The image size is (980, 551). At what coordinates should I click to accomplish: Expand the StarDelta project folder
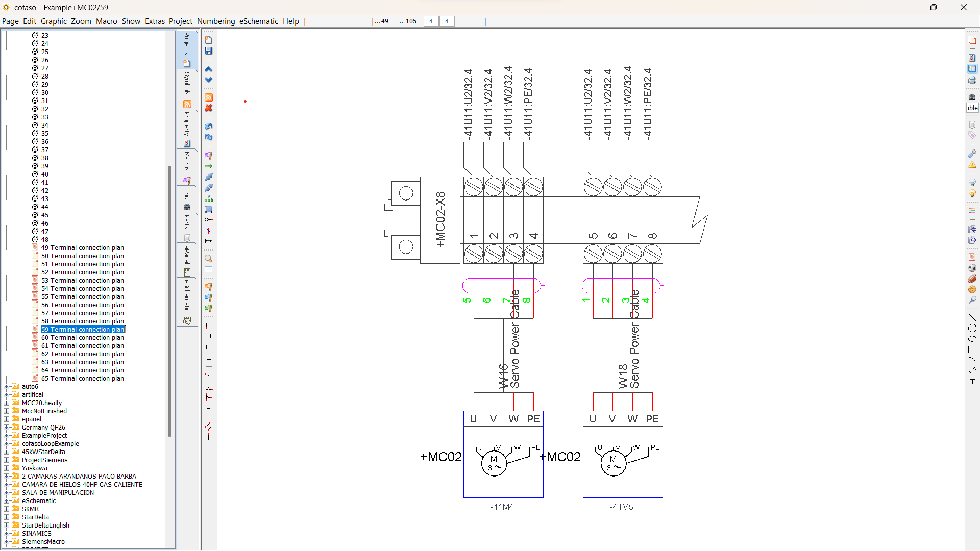pos(7,517)
